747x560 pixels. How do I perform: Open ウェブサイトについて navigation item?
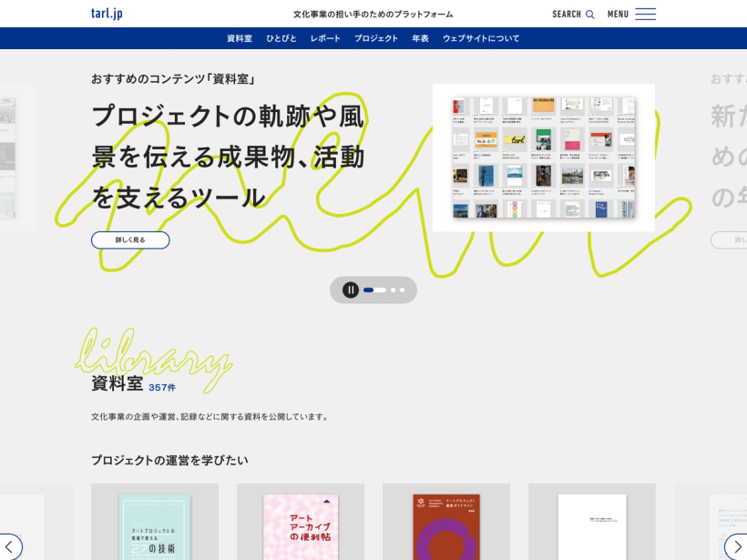click(481, 38)
